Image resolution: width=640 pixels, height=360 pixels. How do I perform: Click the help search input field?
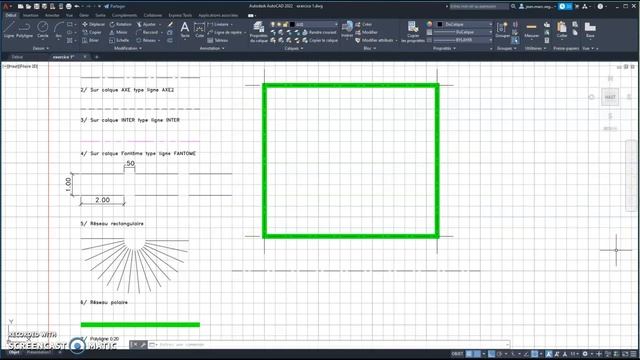point(479,7)
